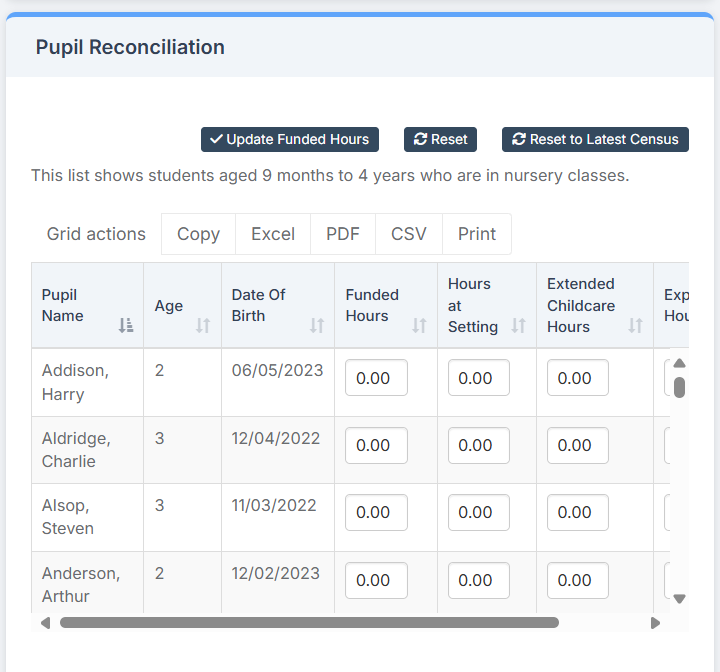Edit Extended Childcare Hours for Anderson, Arthur
The width and height of the screenshot is (720, 672).
click(x=577, y=580)
